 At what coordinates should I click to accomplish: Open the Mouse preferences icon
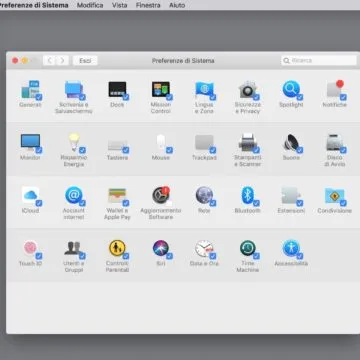click(161, 142)
